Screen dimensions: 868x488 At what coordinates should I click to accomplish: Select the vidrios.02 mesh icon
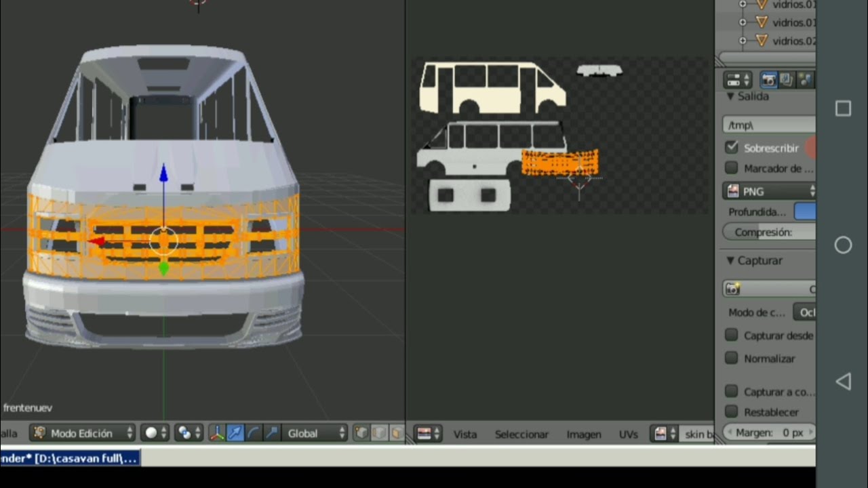click(762, 41)
